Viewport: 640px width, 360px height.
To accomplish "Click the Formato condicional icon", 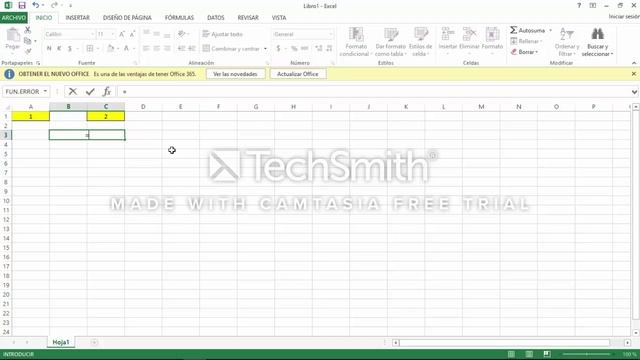I will (356, 34).
